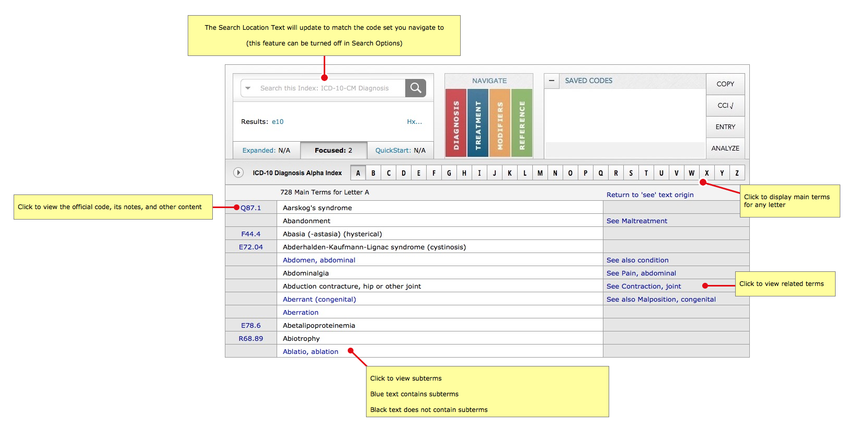
Task: Expand Ablatio, ablation subterms
Action: pos(311,352)
